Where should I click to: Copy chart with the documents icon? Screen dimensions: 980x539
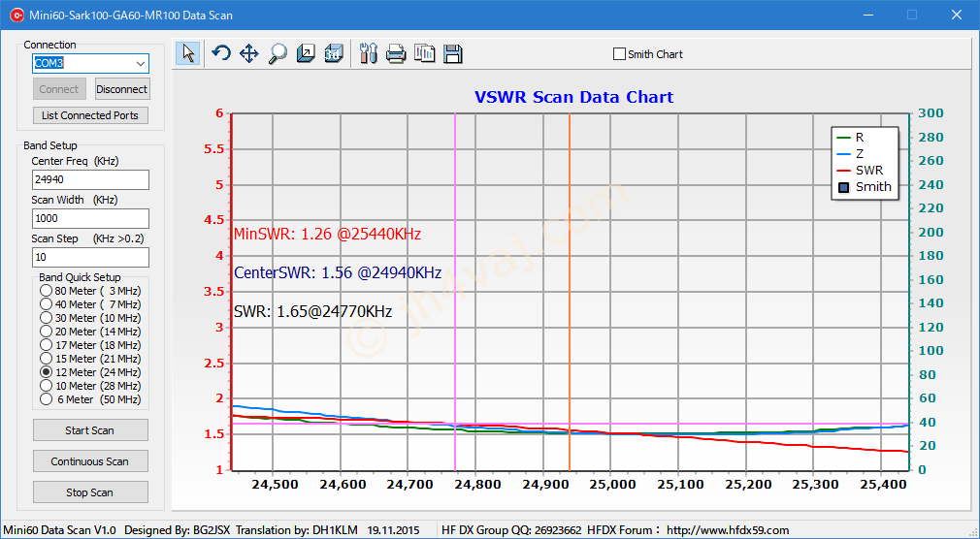tap(424, 53)
